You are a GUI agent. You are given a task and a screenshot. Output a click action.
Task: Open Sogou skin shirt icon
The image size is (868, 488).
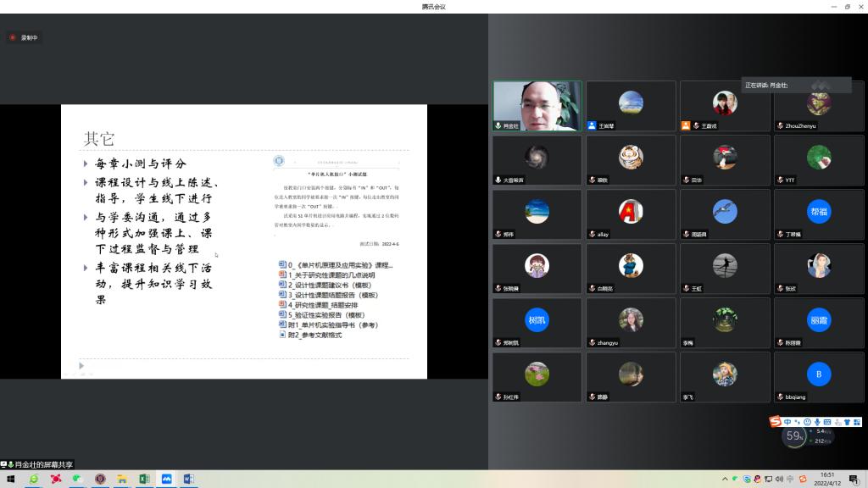point(846,422)
